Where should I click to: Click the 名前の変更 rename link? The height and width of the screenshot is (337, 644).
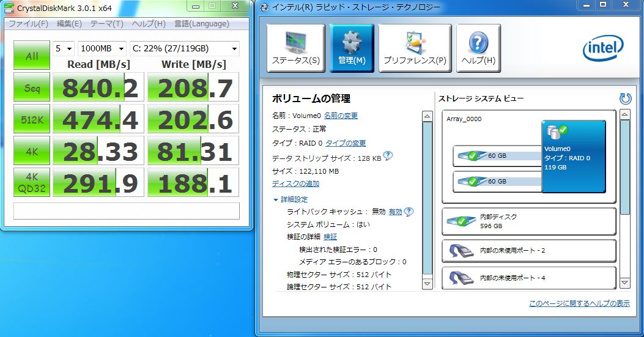341,116
